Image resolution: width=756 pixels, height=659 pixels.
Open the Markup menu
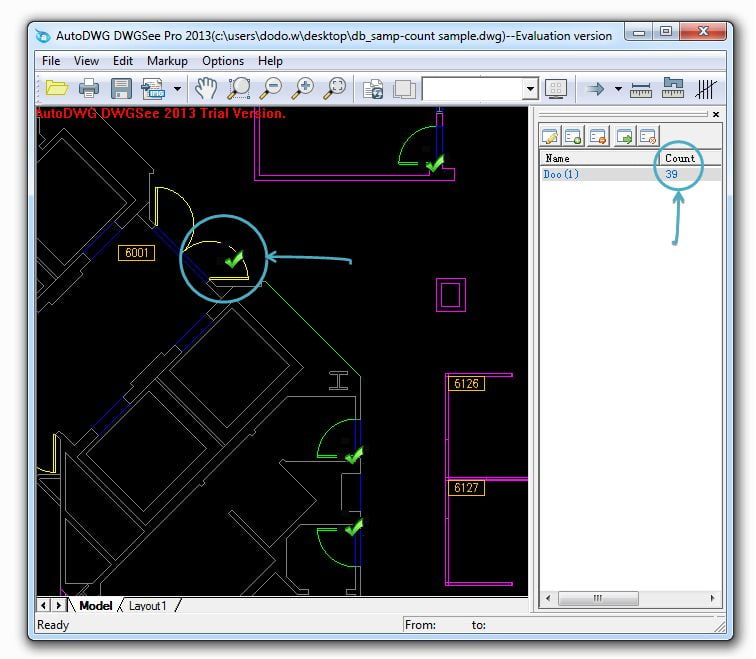pyautogui.click(x=167, y=61)
